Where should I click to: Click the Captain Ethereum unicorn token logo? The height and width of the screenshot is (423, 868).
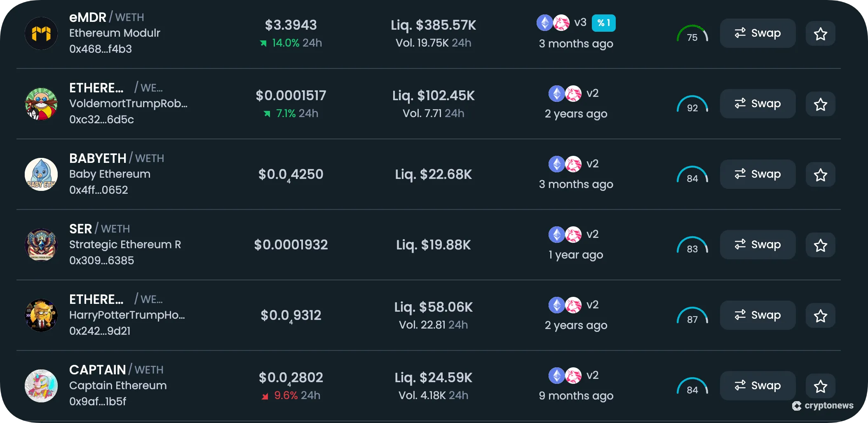pyautogui.click(x=41, y=385)
